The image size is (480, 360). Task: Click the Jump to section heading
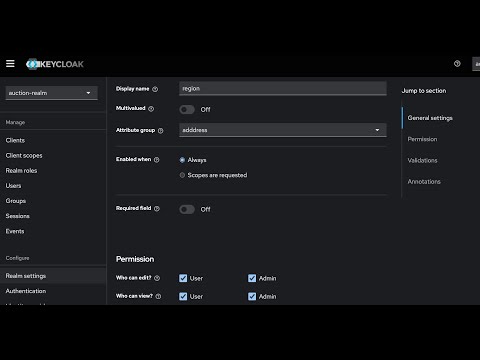point(424,91)
